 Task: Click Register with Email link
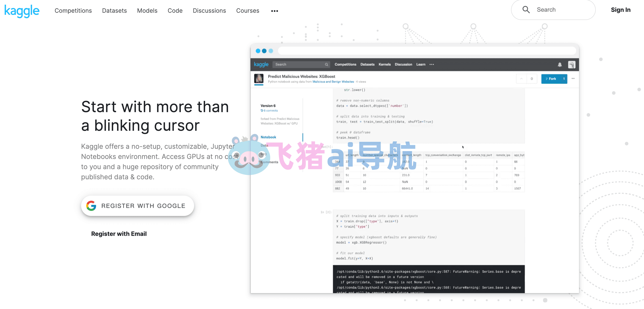(119, 234)
